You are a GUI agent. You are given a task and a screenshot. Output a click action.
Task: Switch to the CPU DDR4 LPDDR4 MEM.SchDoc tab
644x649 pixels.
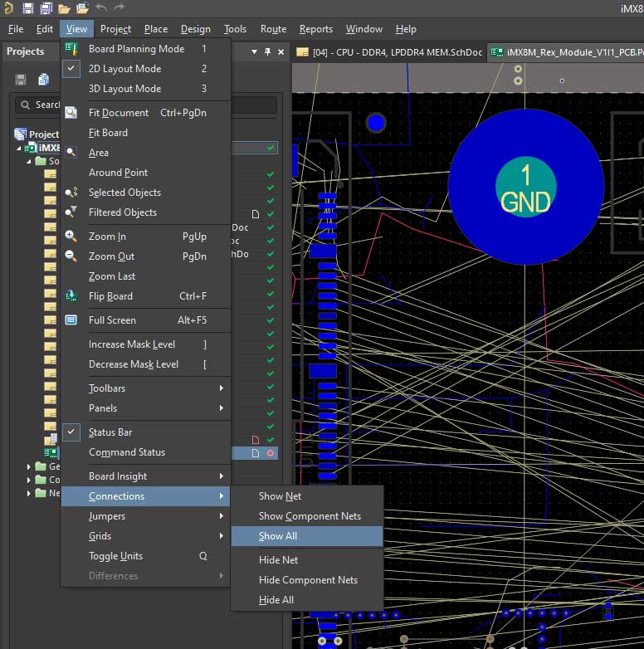[388, 51]
